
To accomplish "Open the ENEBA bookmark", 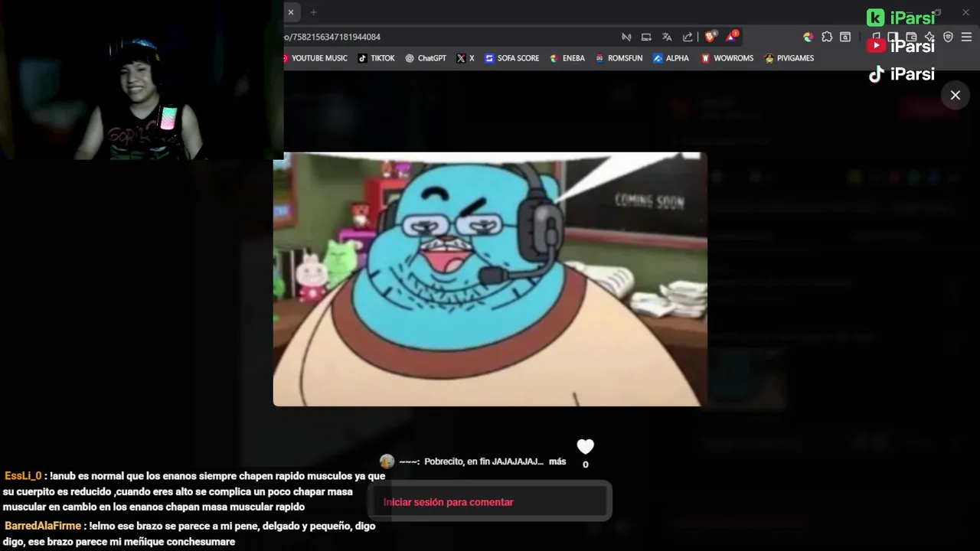I will click(x=567, y=58).
